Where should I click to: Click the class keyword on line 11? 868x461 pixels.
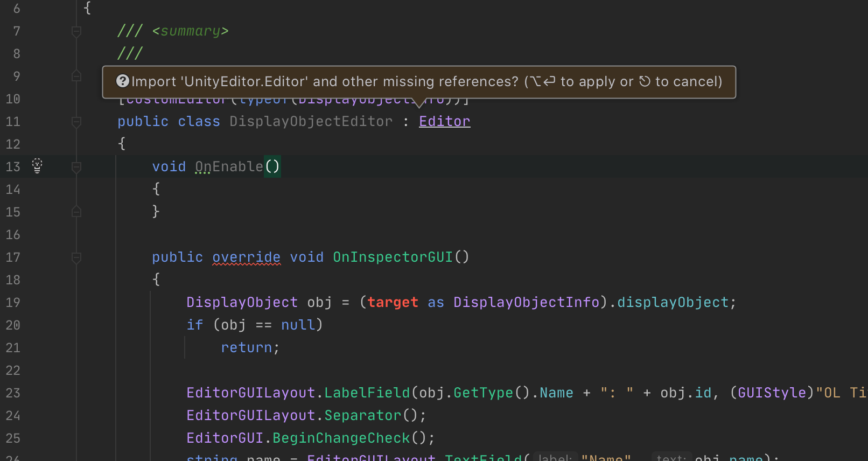(199, 121)
